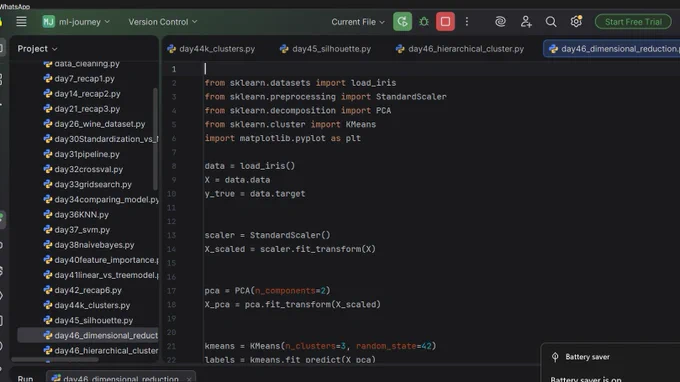Image resolution: width=680 pixels, height=382 pixels.
Task: Stop the running process
Action: (x=445, y=22)
